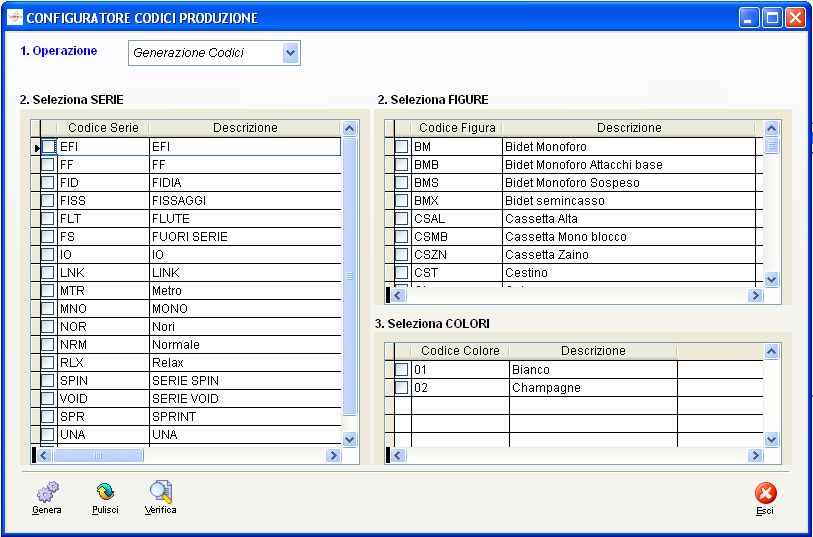Check the LNK serie checkbox
813x537 pixels.
pyautogui.click(x=48, y=273)
